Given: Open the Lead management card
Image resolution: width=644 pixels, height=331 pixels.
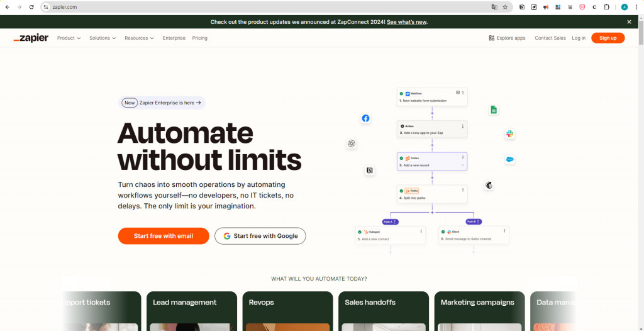Looking at the screenshot, I should click(192, 311).
